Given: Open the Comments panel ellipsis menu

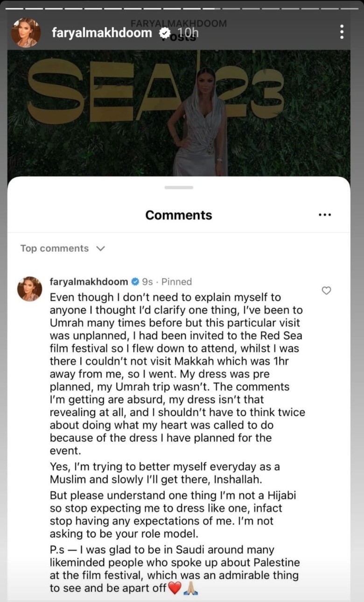Looking at the screenshot, I should pyautogui.click(x=324, y=215).
